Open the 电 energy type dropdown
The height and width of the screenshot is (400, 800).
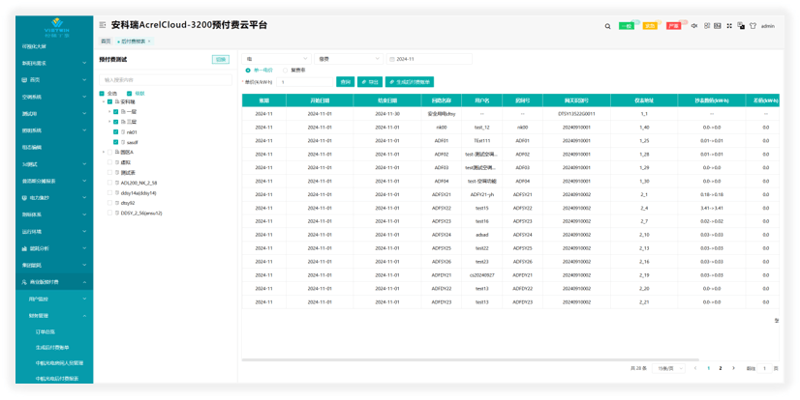276,59
